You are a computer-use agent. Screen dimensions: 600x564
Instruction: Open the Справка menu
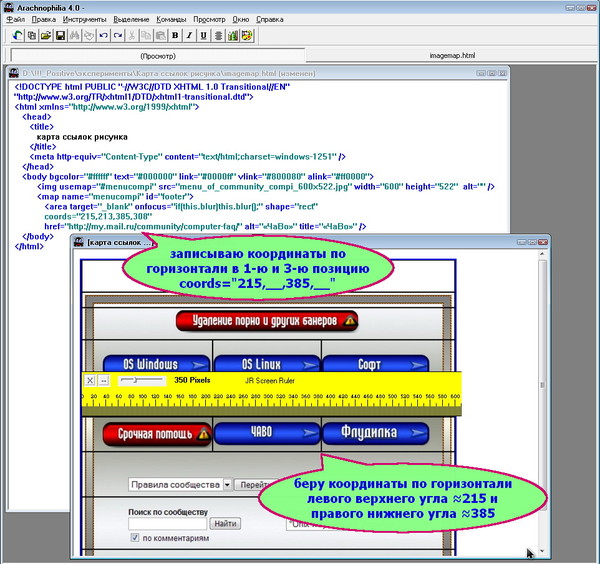[x=270, y=20]
